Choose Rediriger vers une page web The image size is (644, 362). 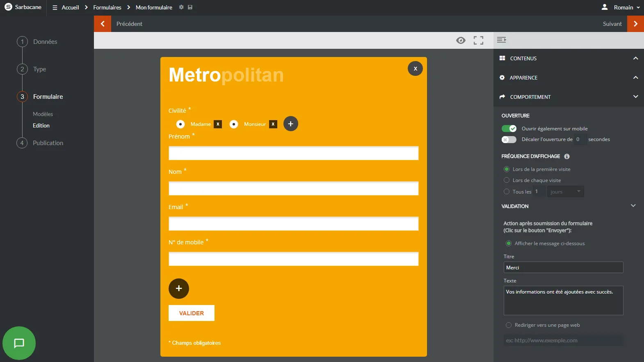click(x=509, y=325)
